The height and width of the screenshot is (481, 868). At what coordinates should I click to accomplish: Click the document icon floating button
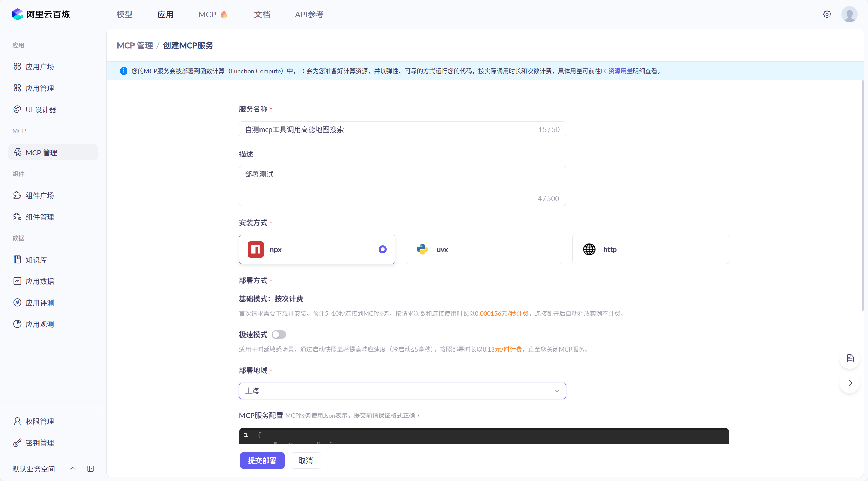pyautogui.click(x=850, y=358)
